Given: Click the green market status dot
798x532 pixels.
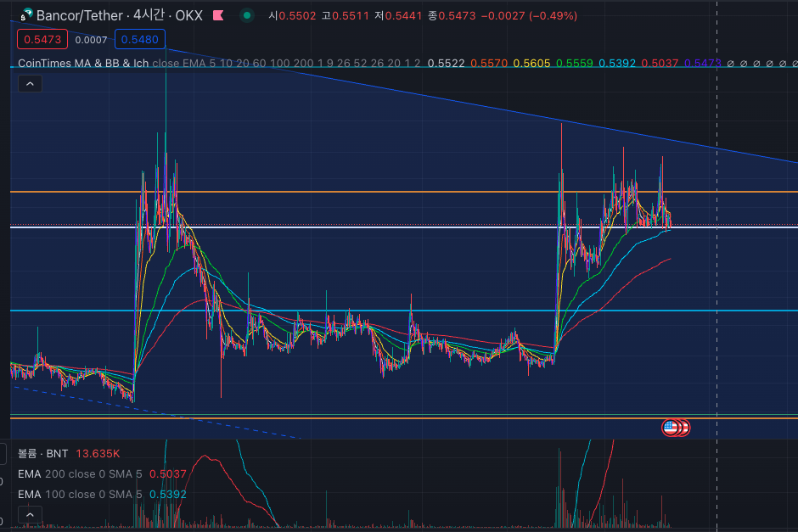Looking at the screenshot, I should 247,15.
